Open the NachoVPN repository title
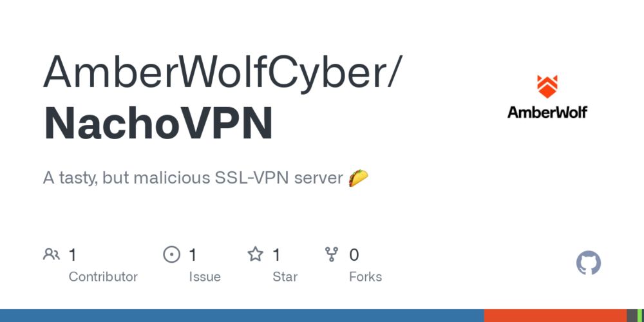Viewport: 644px width, 322px height. pyautogui.click(x=158, y=124)
